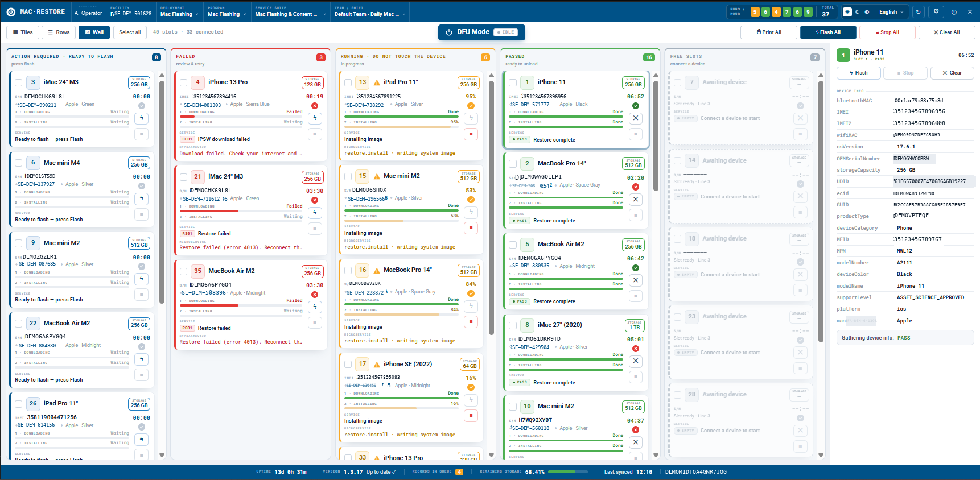Click clear X icon on iPhone 11 slot 1 card
Viewport: 980px width, 480px height.
click(x=636, y=118)
